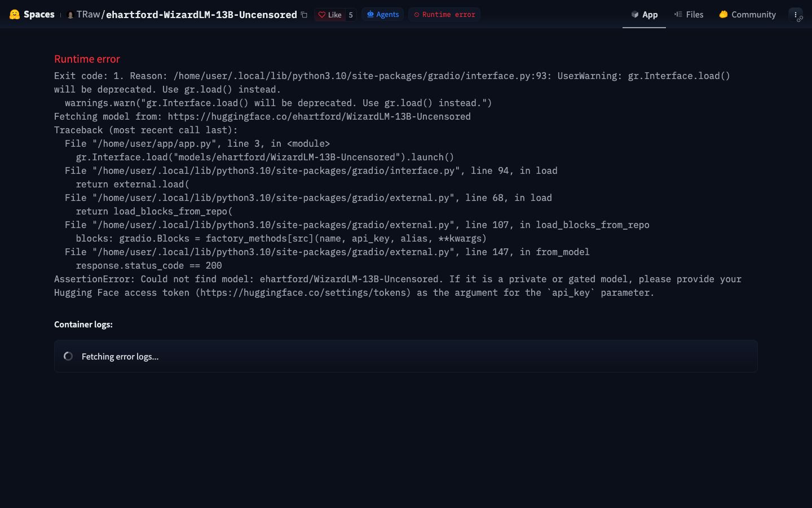Click the 'AssertionError: Could not find model' line
Viewport: 812px width, 508px height.
pyautogui.click(x=398, y=286)
